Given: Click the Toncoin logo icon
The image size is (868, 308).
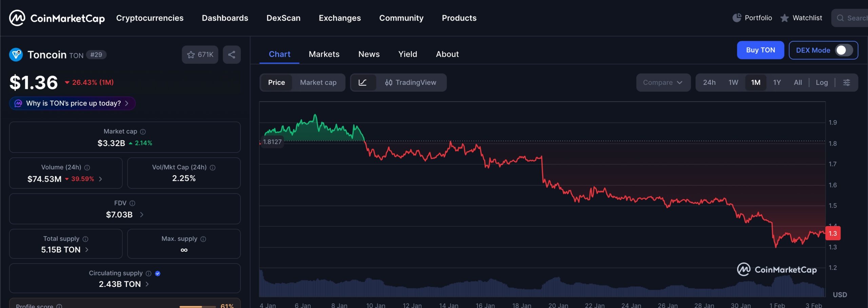Looking at the screenshot, I should pyautogui.click(x=16, y=55).
